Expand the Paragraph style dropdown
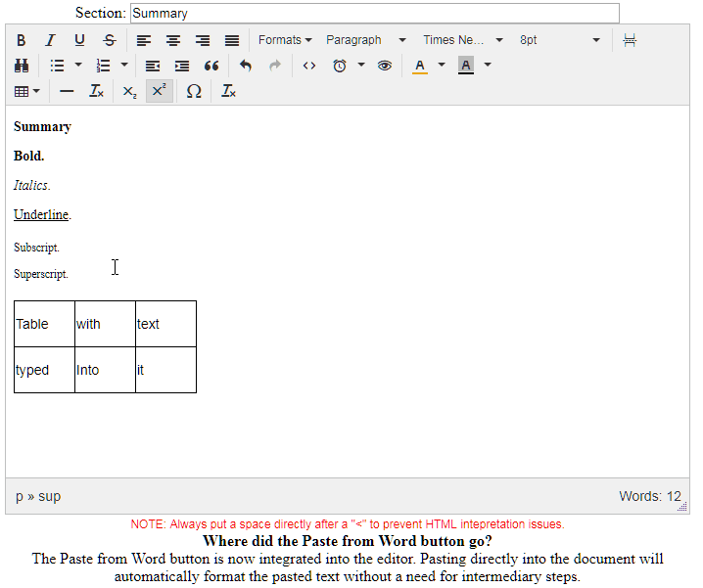 click(x=365, y=40)
